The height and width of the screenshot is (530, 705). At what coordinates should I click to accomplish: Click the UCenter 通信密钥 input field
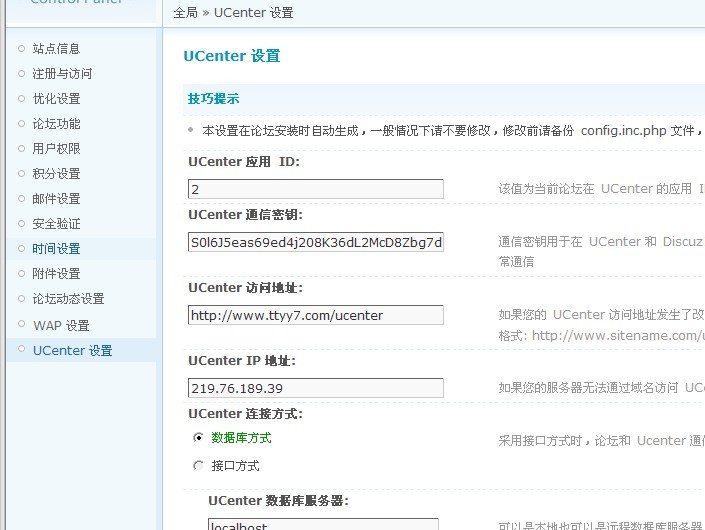click(316, 242)
